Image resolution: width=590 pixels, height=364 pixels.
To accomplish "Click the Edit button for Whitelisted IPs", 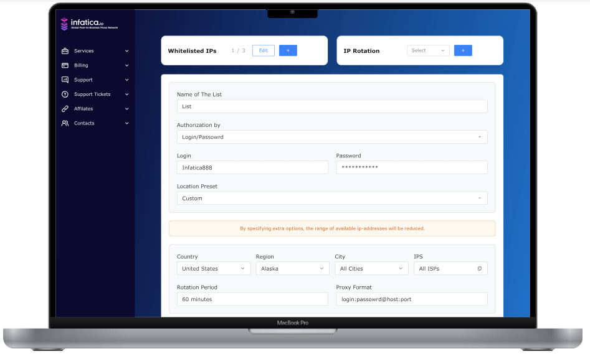I will (x=263, y=50).
